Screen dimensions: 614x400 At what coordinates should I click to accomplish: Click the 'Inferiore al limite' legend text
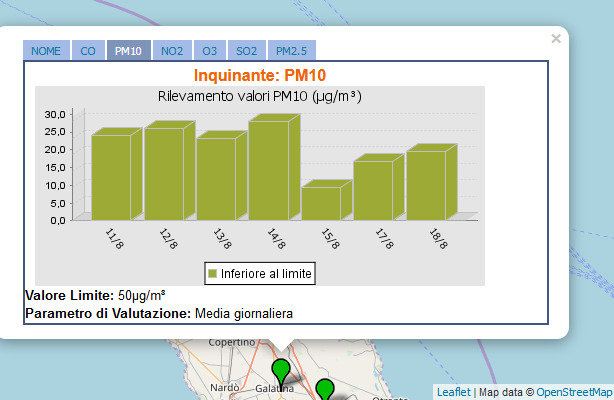pyautogui.click(x=266, y=273)
